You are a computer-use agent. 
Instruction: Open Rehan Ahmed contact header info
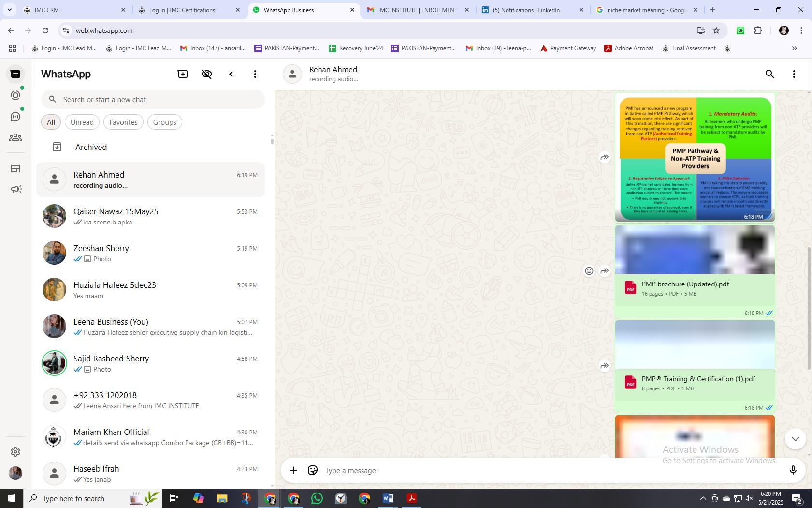point(333,74)
